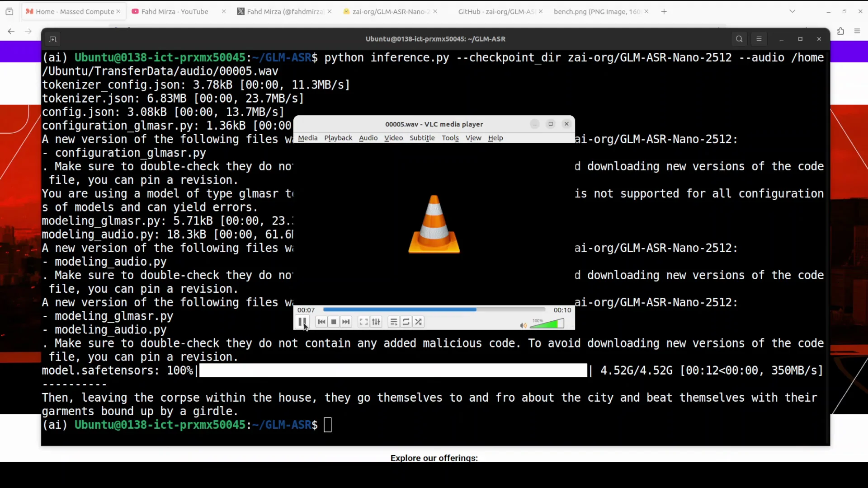Skip to next media in VLC

346,321
